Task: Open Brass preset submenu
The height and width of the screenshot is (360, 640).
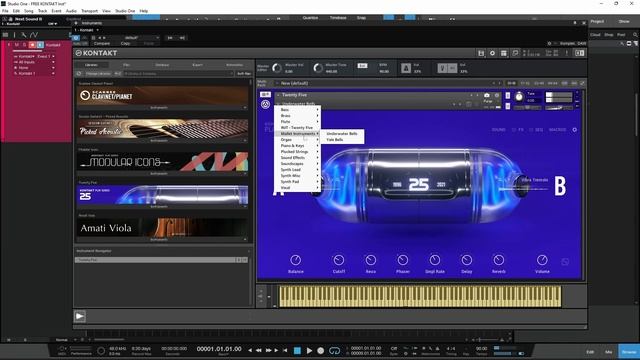Action: pos(299,116)
